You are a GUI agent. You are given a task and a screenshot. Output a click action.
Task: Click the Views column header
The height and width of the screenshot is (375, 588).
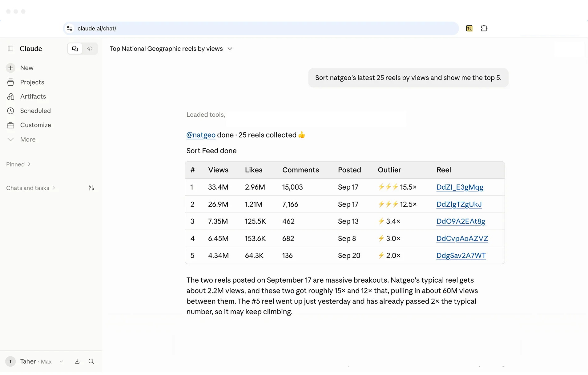pos(218,170)
